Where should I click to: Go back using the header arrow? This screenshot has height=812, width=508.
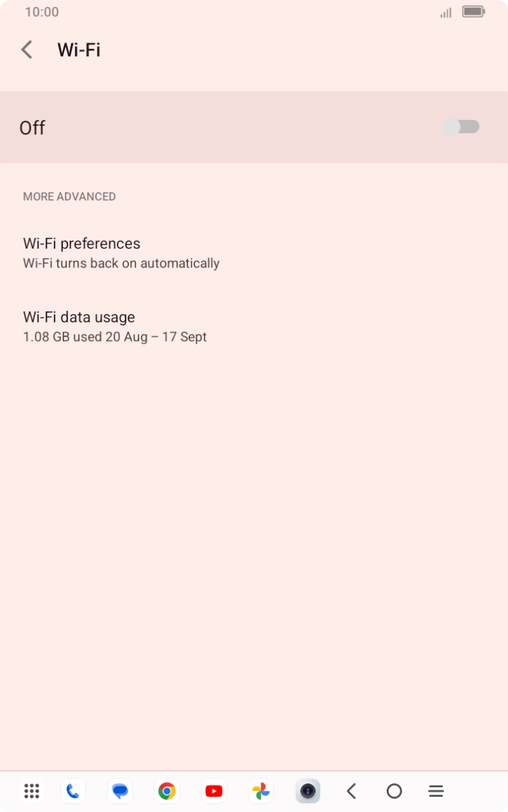pos(27,50)
